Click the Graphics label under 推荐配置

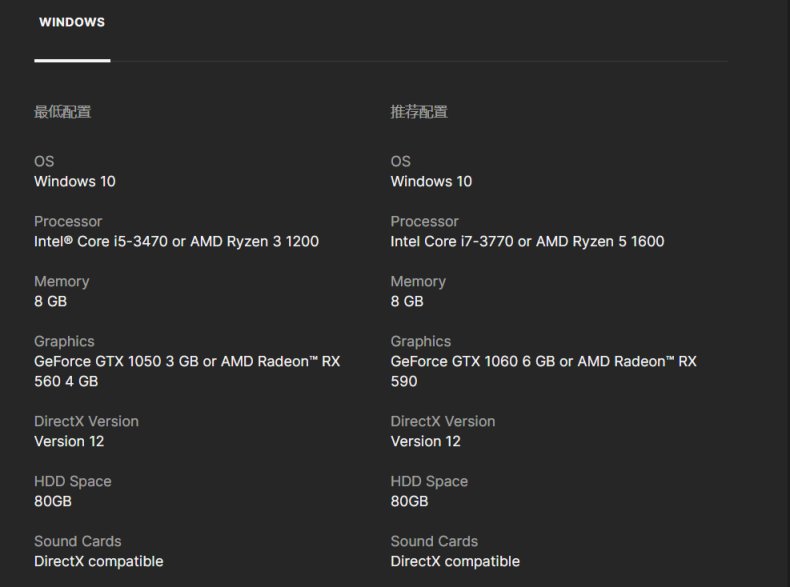(x=420, y=341)
